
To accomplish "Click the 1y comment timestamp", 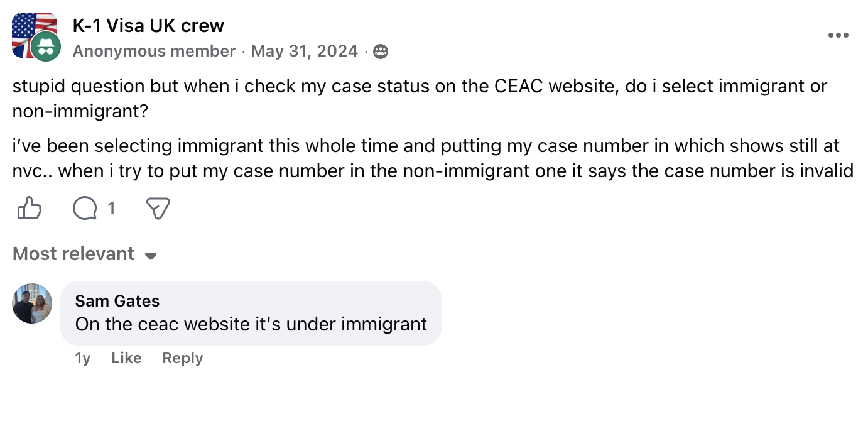I will 83,358.
